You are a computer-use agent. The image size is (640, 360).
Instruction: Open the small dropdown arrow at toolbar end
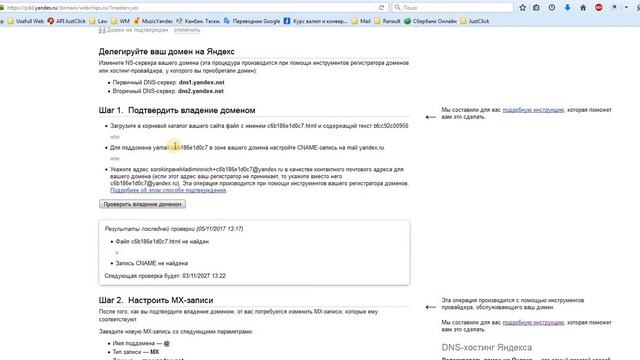click(627, 7)
